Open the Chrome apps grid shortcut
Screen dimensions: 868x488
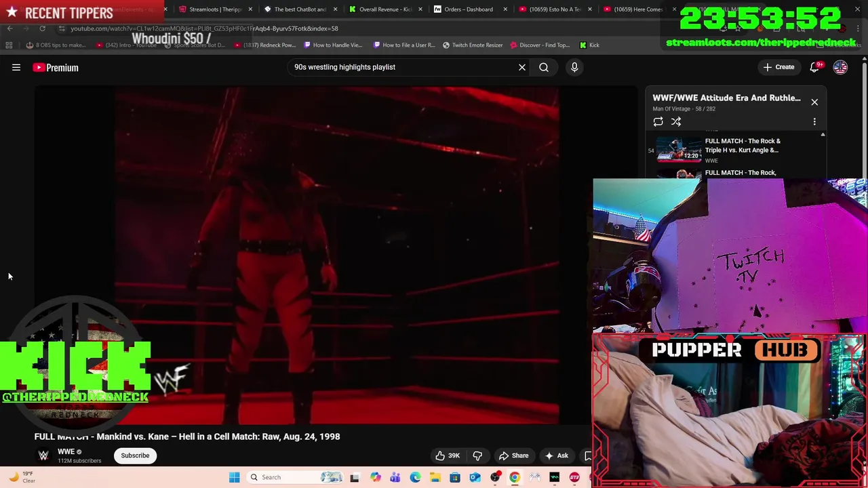pos(9,45)
